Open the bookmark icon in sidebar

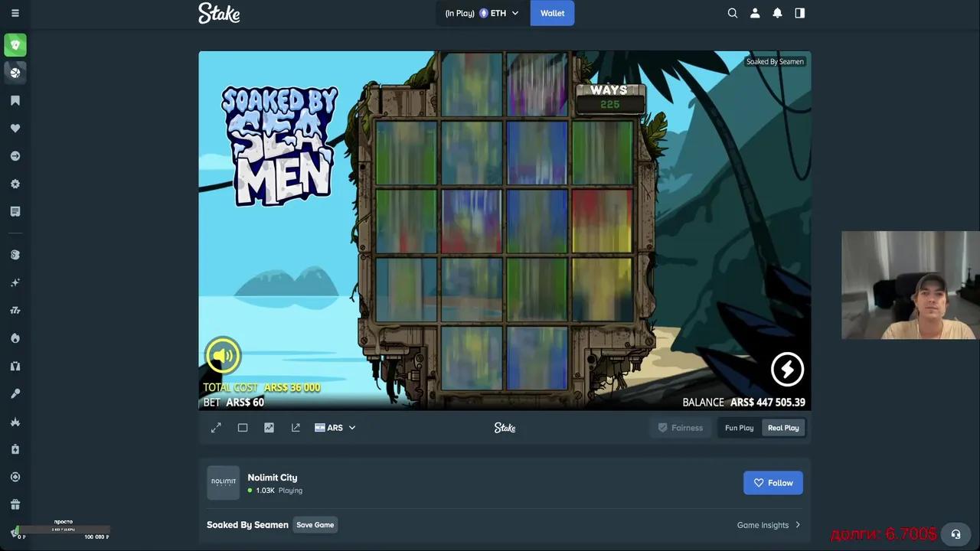pyautogui.click(x=15, y=100)
